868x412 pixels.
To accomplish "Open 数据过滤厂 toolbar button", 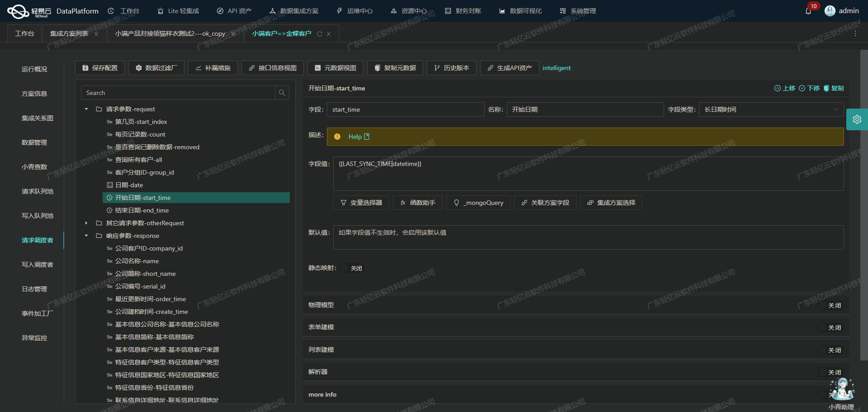I will coord(156,68).
